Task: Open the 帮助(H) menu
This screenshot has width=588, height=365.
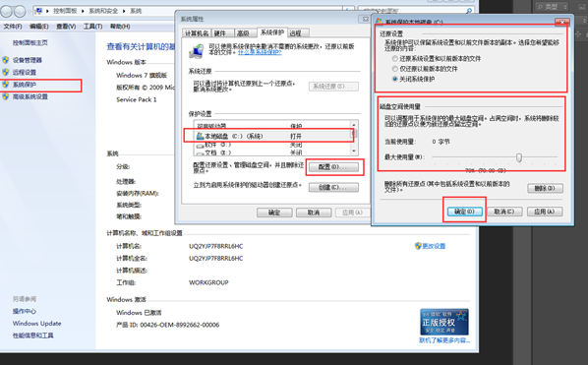Action: [x=120, y=27]
